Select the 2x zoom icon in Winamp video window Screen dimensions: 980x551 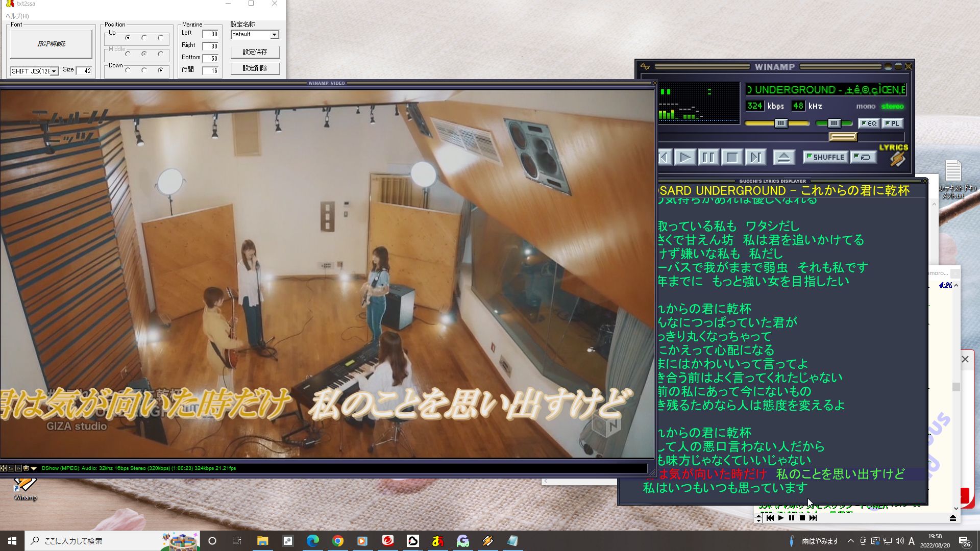(x=18, y=468)
